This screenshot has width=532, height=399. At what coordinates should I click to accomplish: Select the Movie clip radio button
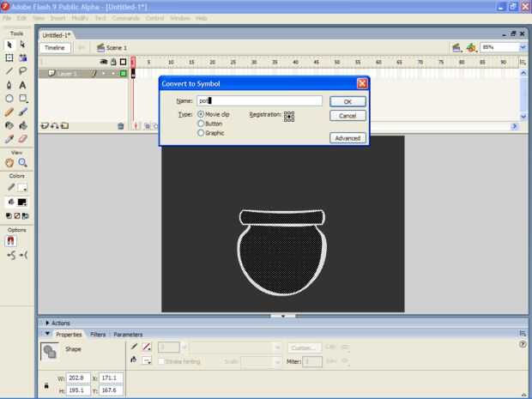click(x=201, y=114)
